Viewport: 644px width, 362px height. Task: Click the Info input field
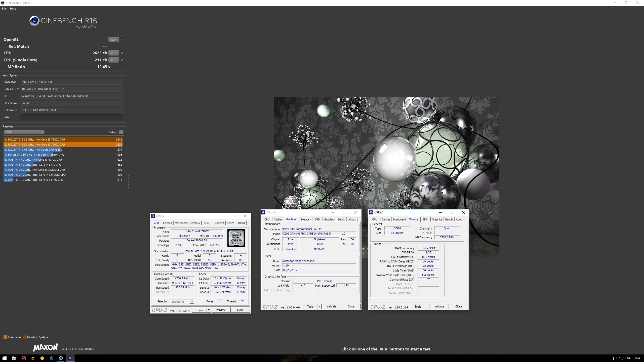(72, 117)
